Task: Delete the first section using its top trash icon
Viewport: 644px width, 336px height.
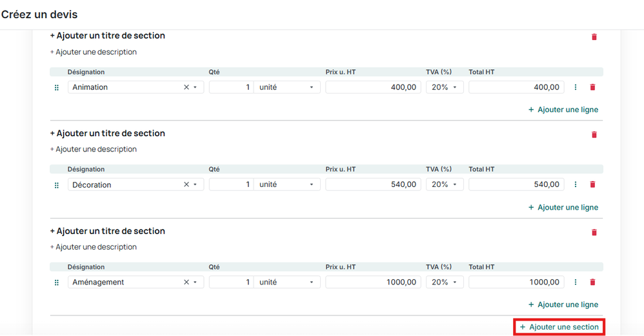Action: 594,37
